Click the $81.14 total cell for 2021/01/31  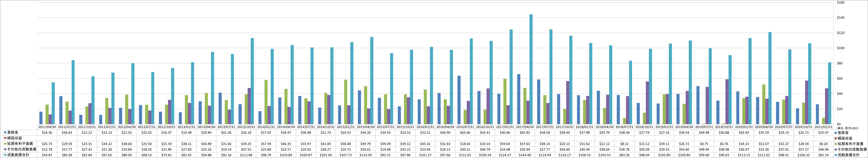(x=824, y=155)
